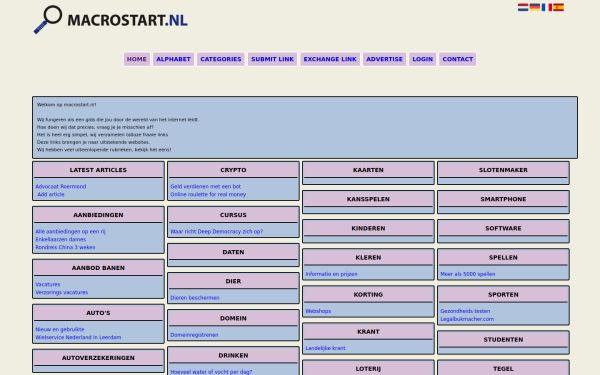Click the DRINKEN category heading
This screenshot has height=375, width=600.
click(x=233, y=355)
